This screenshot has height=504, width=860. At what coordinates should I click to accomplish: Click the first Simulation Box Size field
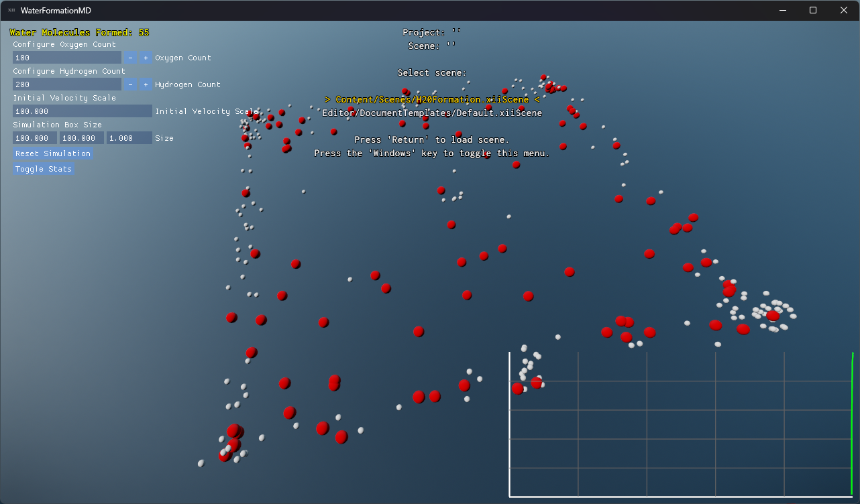[x=35, y=138]
